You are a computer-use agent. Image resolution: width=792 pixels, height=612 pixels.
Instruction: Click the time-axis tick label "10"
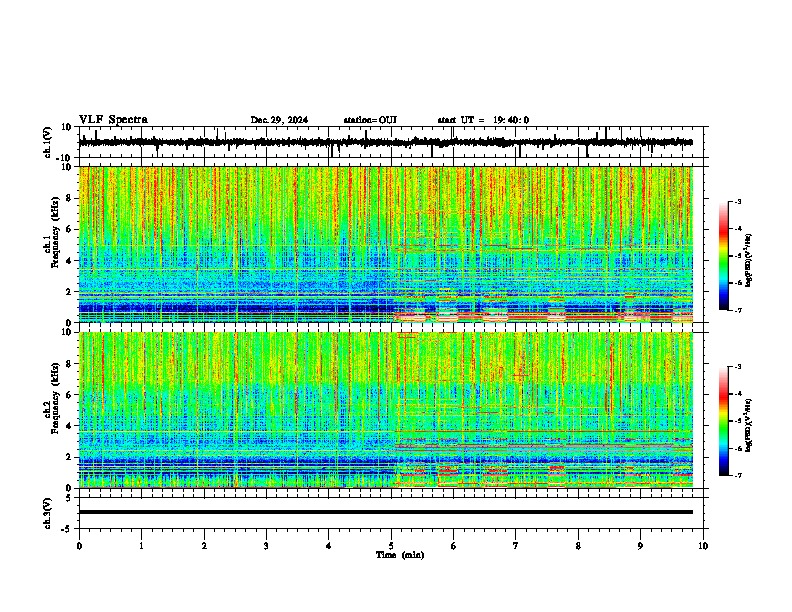pos(703,546)
